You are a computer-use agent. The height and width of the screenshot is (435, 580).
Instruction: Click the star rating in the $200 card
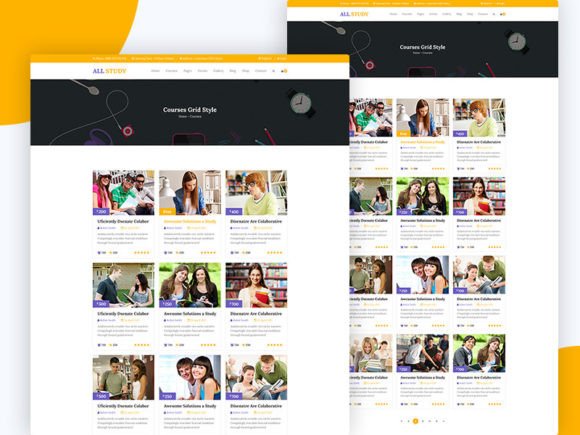142,253
